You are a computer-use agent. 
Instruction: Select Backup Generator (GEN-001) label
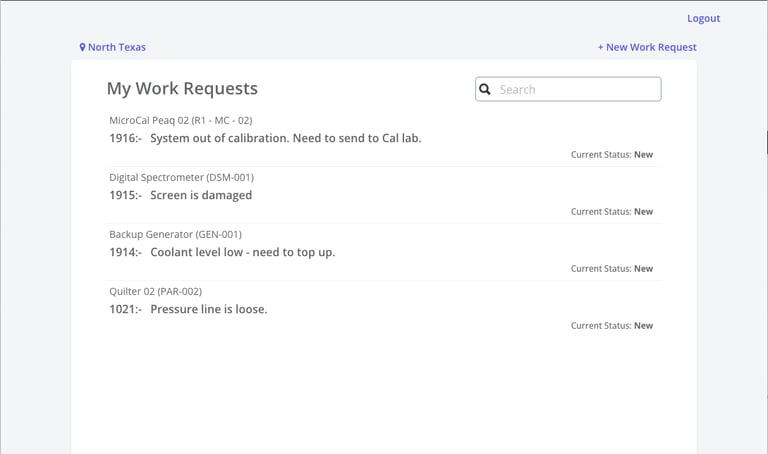point(175,235)
